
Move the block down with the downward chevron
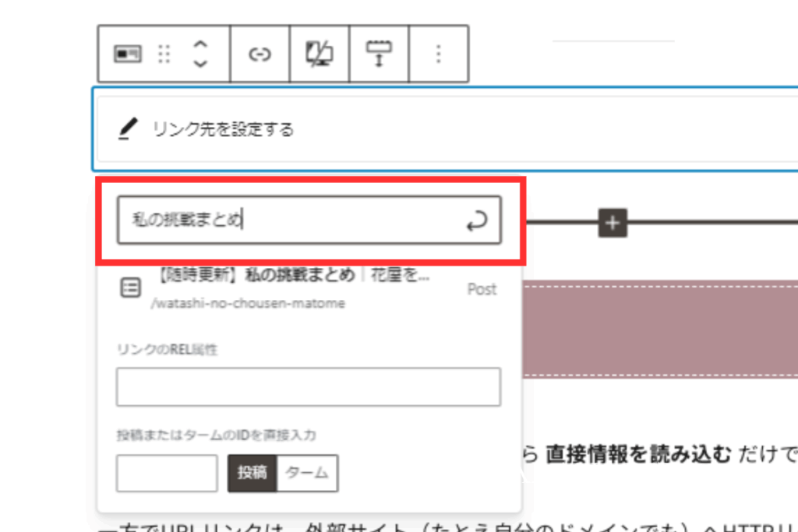[199, 62]
